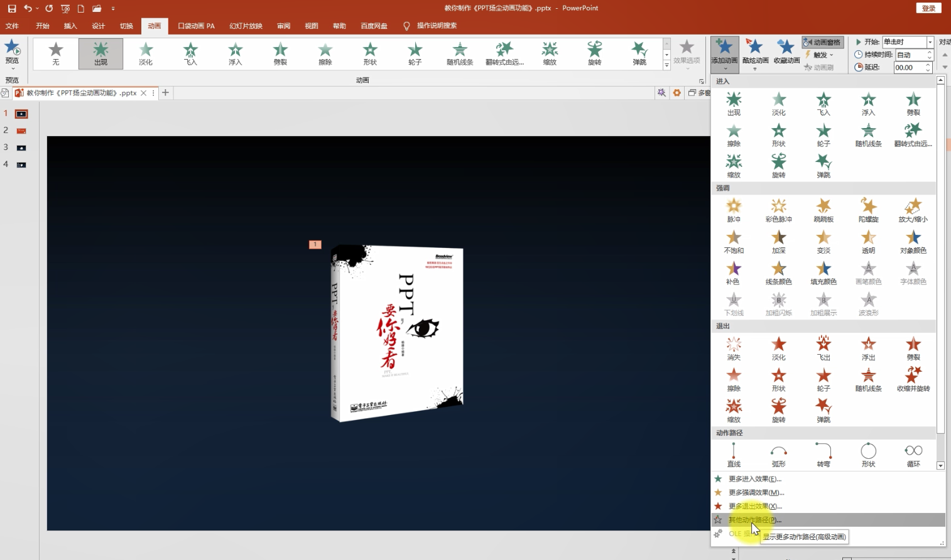The width and height of the screenshot is (951, 560).
Task: Choose 其他动作路径(P)... menu entry
Action: 828,520
